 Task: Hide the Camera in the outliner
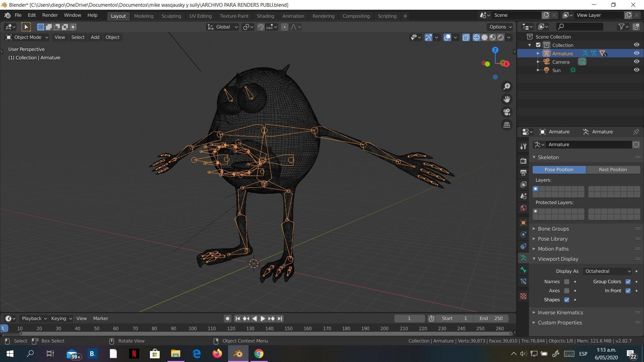(636, 62)
